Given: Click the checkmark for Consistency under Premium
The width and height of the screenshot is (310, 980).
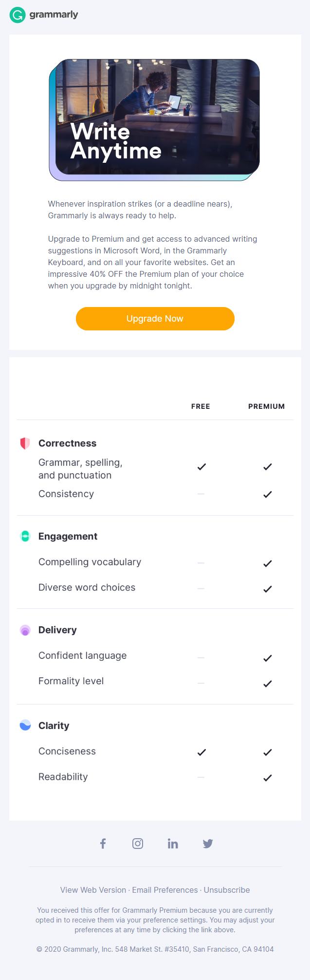Looking at the screenshot, I should click(267, 494).
